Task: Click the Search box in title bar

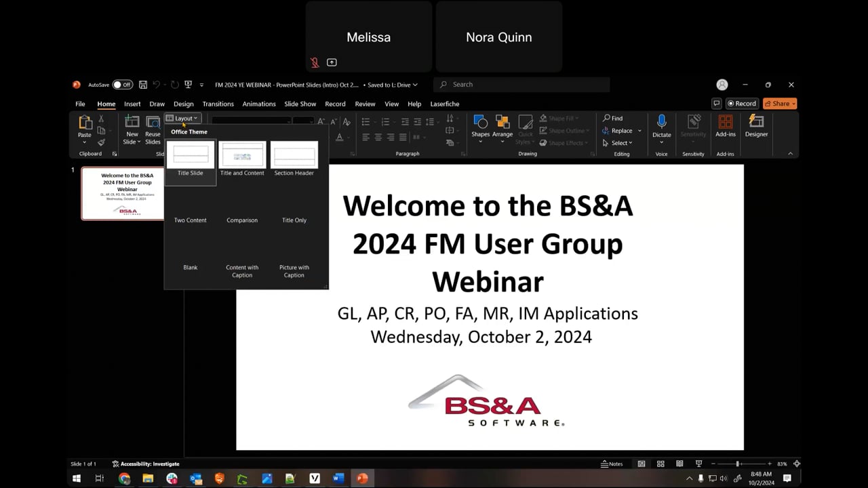Action: [x=521, y=85]
